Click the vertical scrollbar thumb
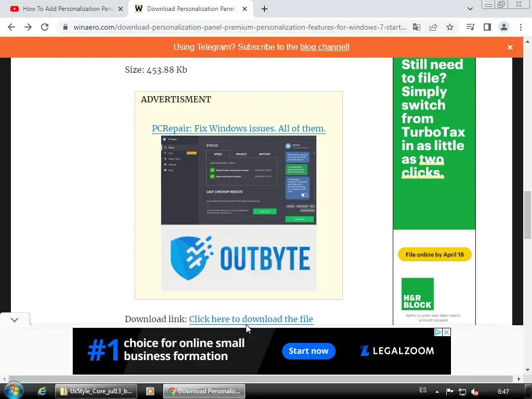 click(528, 216)
